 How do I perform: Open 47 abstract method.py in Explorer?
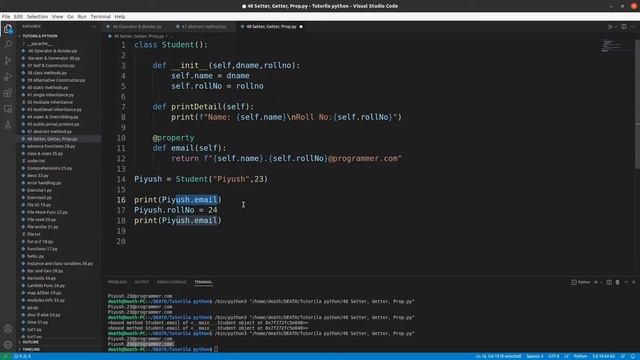(x=49, y=131)
